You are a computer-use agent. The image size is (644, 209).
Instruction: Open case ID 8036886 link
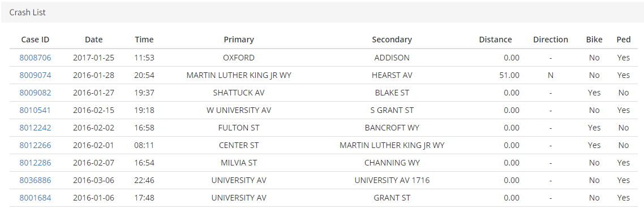point(35,180)
